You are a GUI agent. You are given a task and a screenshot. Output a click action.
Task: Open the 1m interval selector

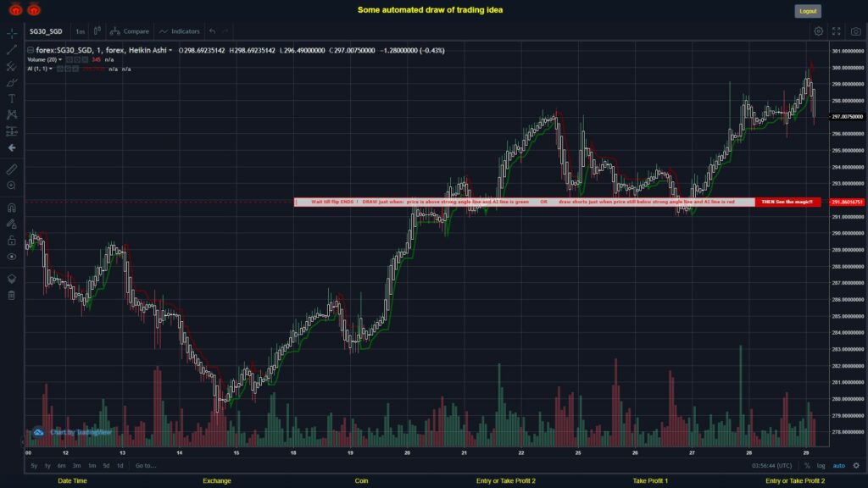(81, 31)
